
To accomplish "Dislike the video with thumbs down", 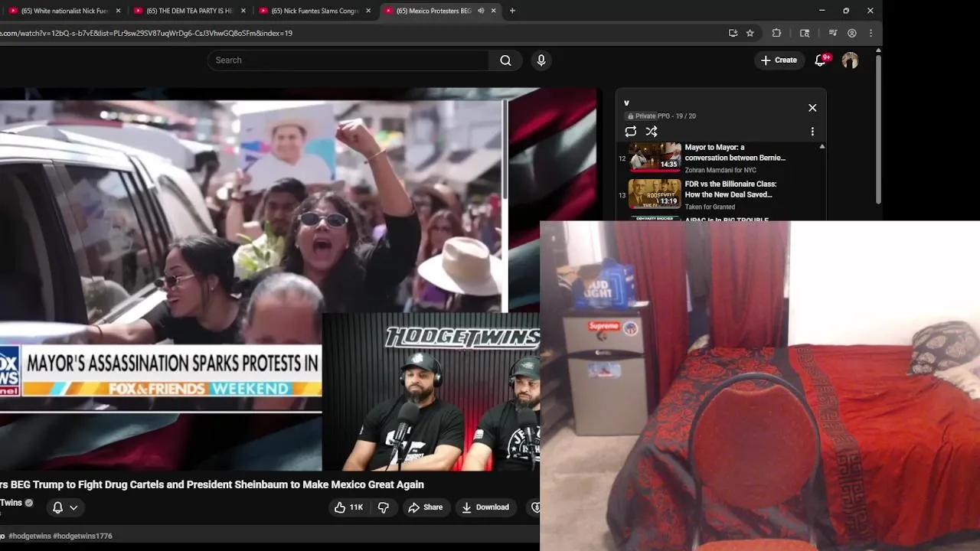I will (384, 507).
